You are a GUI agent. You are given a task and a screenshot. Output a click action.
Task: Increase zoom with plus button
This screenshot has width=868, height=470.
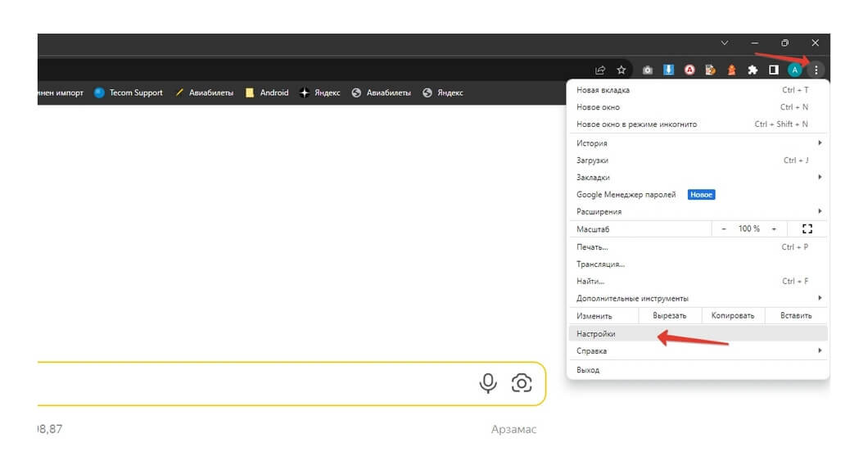point(774,228)
